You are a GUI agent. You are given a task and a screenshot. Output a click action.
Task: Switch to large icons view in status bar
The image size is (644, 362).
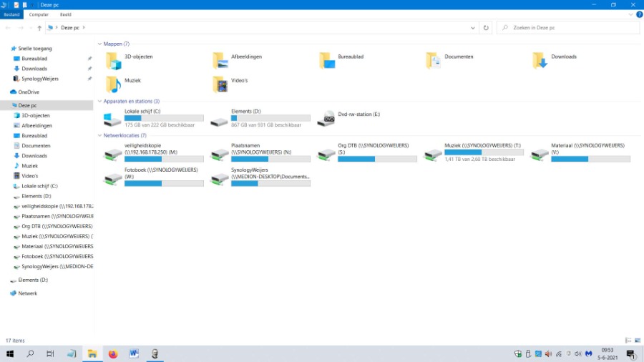(x=636, y=341)
